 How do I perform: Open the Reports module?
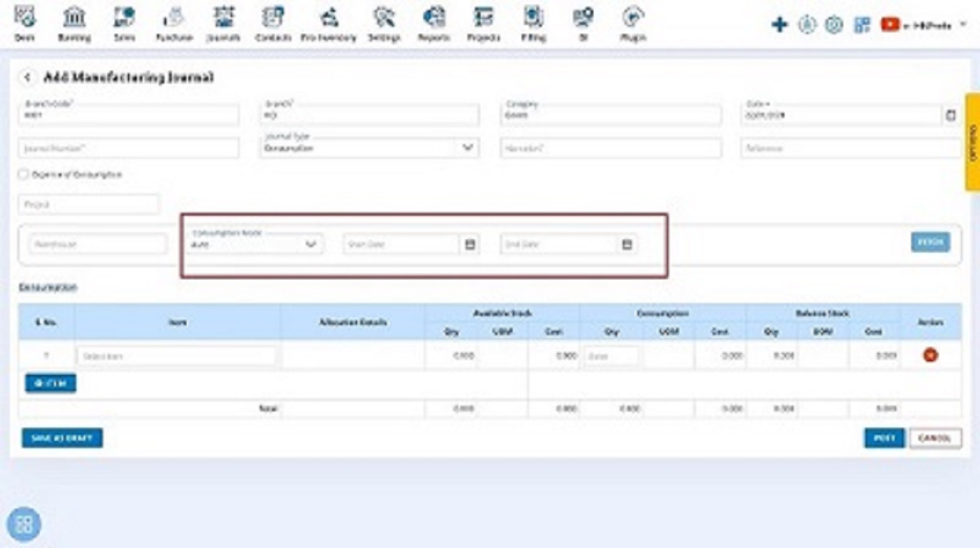pyautogui.click(x=434, y=23)
